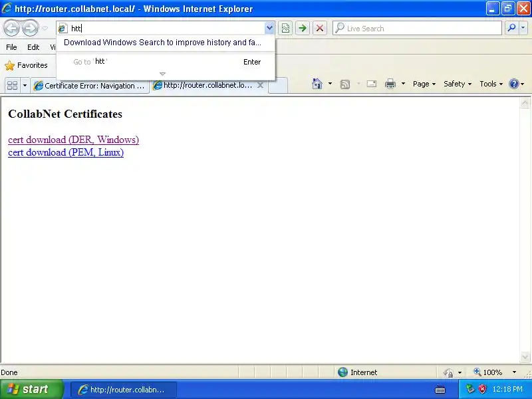Click the Safely Remove Hardware tray icon

coord(470,389)
